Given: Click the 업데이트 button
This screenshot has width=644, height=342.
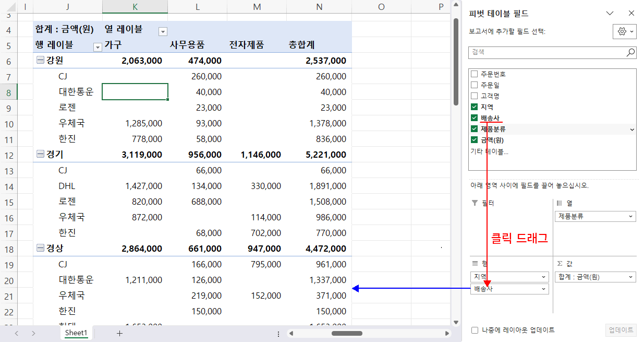Looking at the screenshot, I should [x=621, y=329].
